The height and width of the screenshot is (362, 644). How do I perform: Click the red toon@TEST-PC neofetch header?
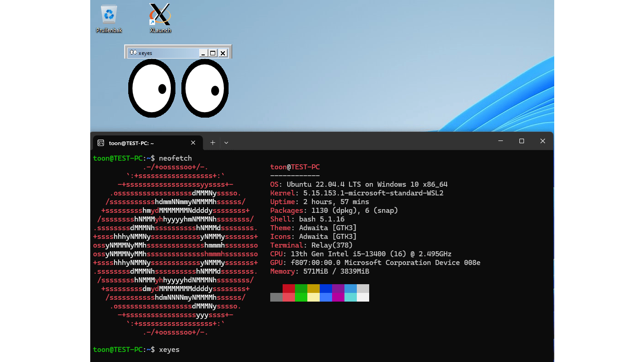click(x=295, y=167)
